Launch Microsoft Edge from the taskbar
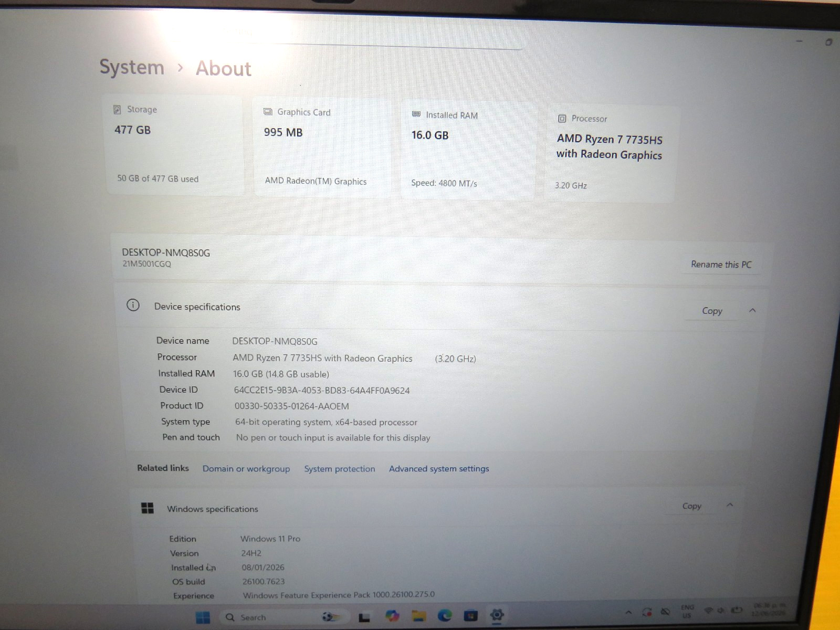The image size is (840, 630). tap(445, 615)
